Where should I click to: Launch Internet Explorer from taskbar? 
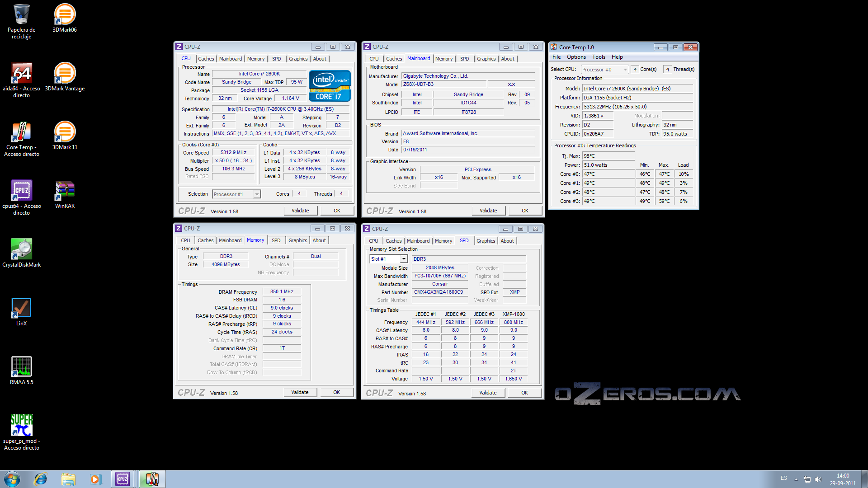[x=41, y=479]
